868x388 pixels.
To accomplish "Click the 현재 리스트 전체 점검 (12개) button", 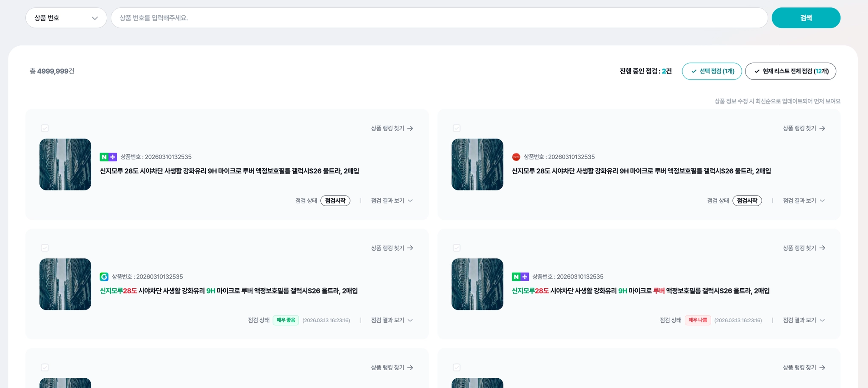I will coord(790,71).
